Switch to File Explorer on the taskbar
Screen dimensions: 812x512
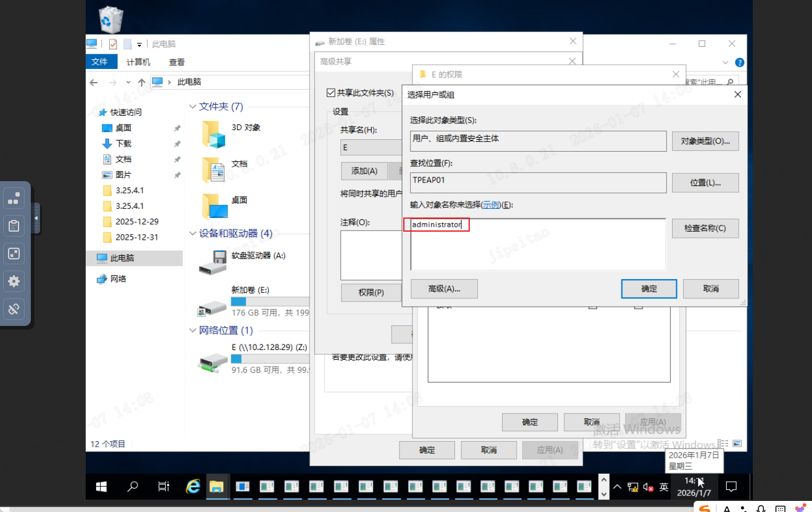(x=216, y=487)
